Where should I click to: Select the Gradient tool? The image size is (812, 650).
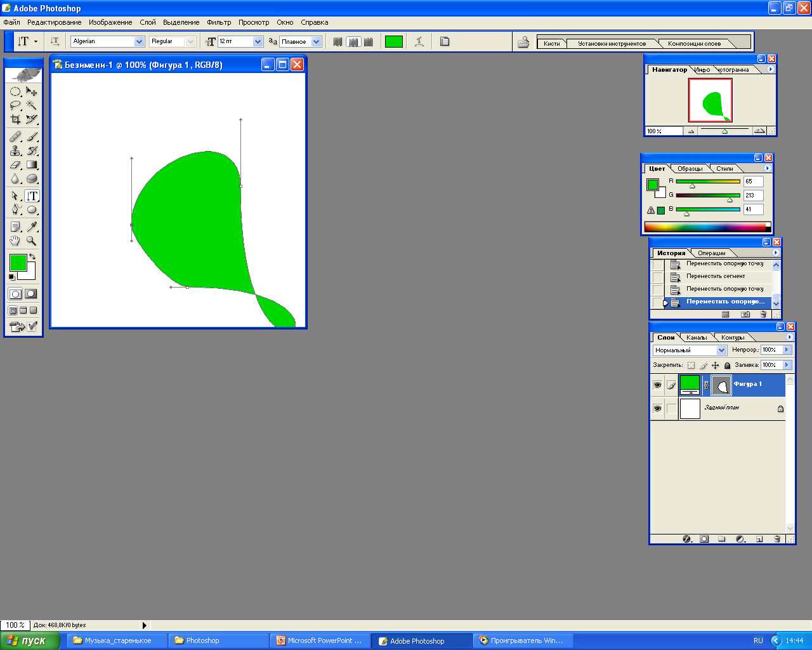[x=32, y=165]
